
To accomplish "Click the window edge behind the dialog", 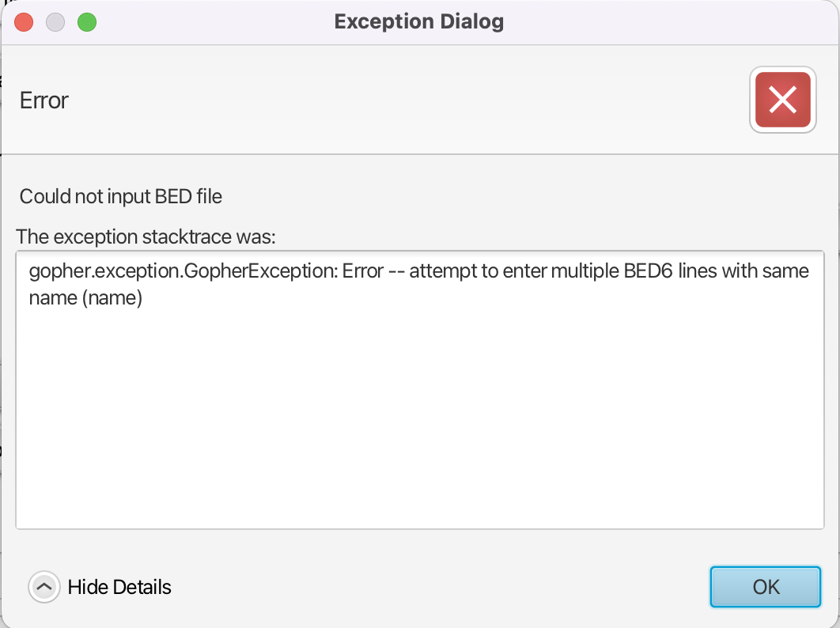I will [x=4, y=356].
